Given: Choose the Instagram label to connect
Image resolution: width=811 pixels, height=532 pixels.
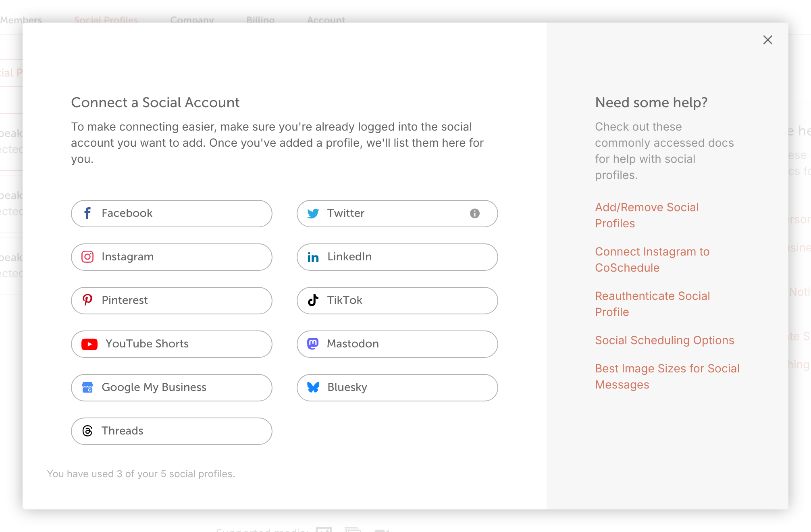Looking at the screenshot, I should coord(127,257).
